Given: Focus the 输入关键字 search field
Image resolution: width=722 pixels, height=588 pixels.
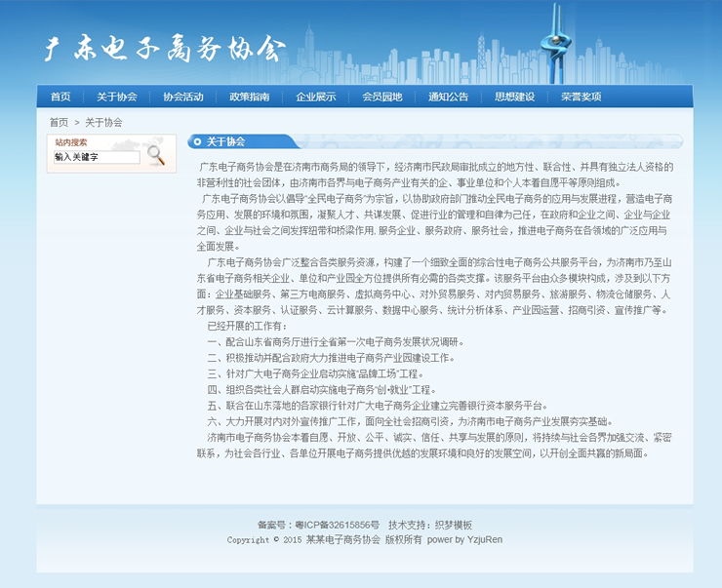Looking at the screenshot, I should click(96, 156).
